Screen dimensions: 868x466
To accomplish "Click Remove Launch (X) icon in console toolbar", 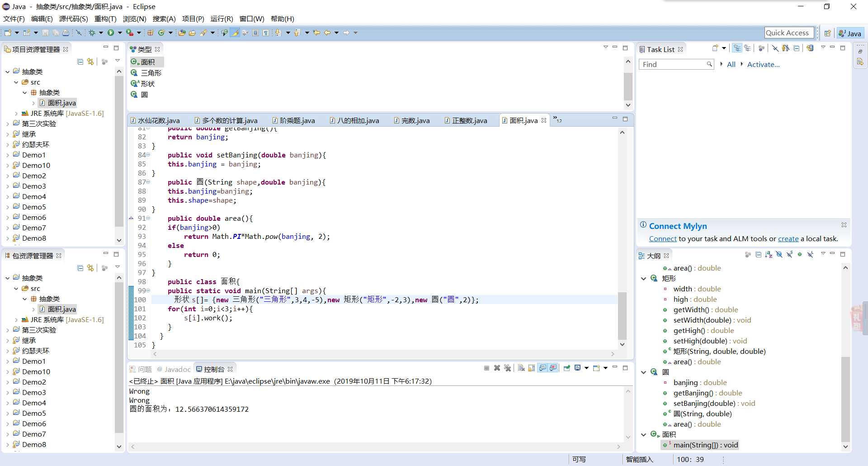I will tap(497, 368).
